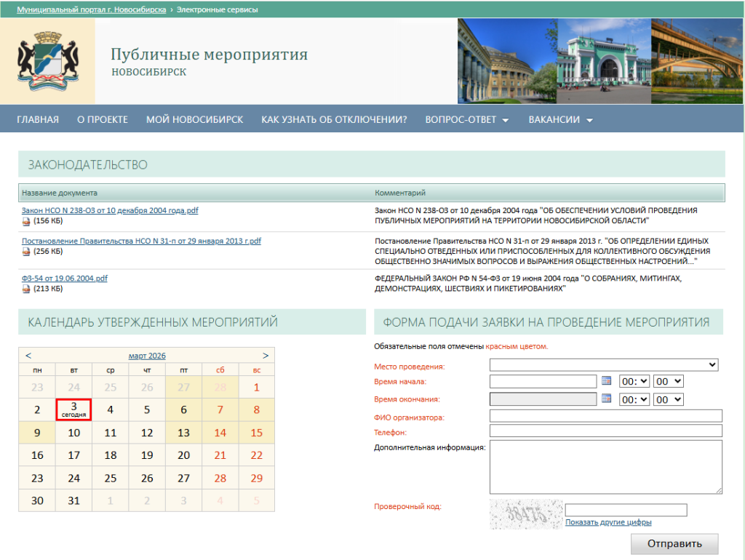Expand the ВОПРОС-ОТВЕТ menu

pos(466,120)
